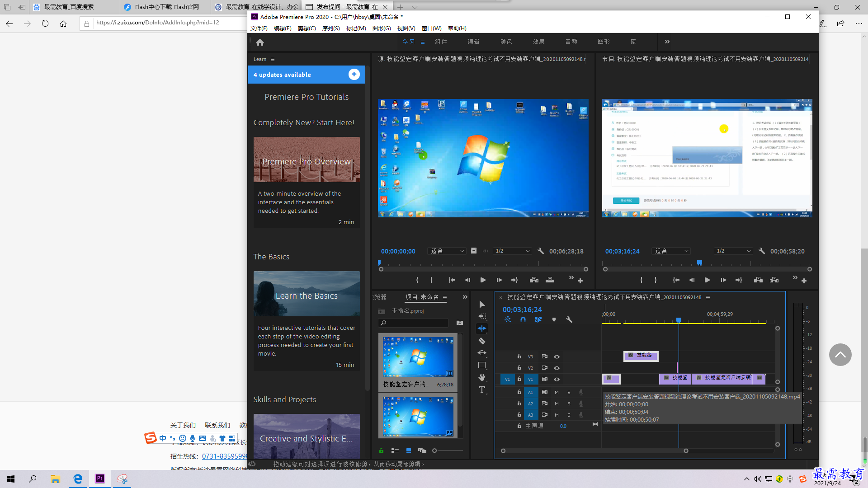Mute audio track A1
The width and height of the screenshot is (868, 488).
[x=557, y=392]
